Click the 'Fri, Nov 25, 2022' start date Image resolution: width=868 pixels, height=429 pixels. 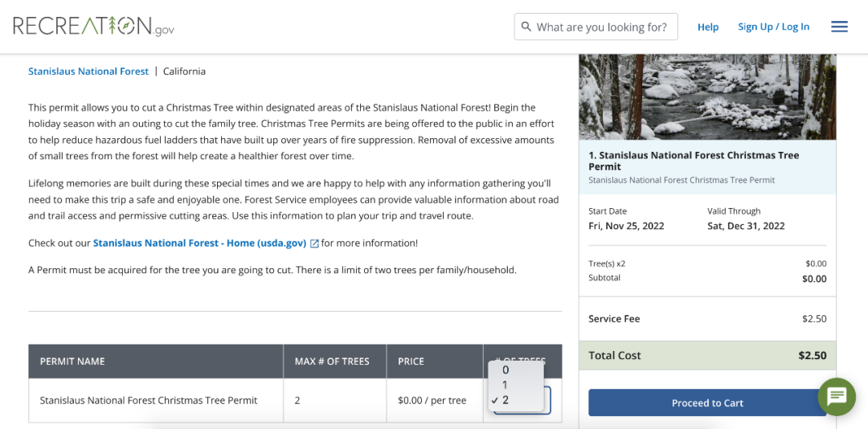point(626,226)
